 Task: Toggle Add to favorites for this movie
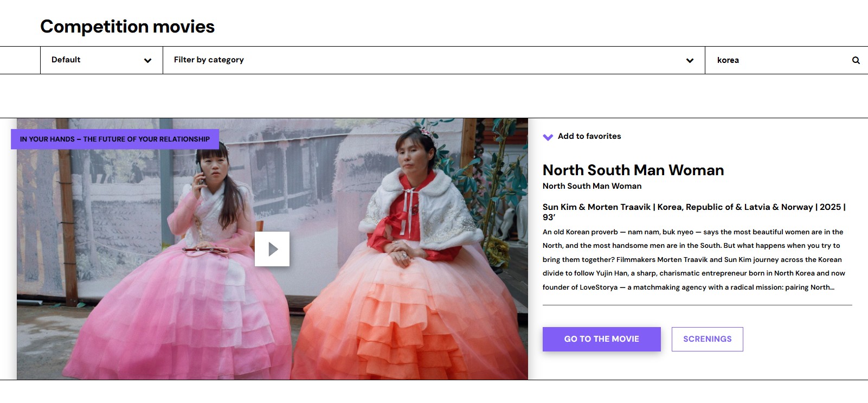[589, 136]
